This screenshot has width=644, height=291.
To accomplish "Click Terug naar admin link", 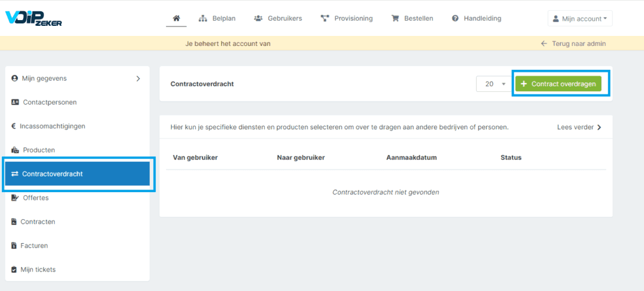I will (x=573, y=43).
